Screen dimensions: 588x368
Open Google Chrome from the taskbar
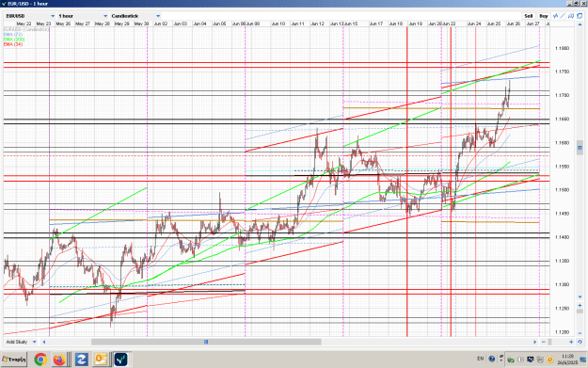point(40,360)
